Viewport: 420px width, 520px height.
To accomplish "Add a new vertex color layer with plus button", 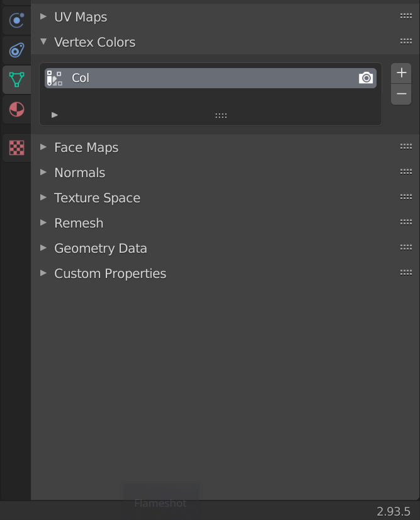I will pyautogui.click(x=400, y=72).
